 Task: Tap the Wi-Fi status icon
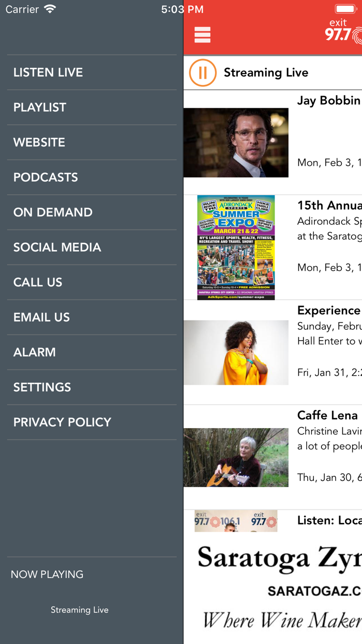click(49, 8)
